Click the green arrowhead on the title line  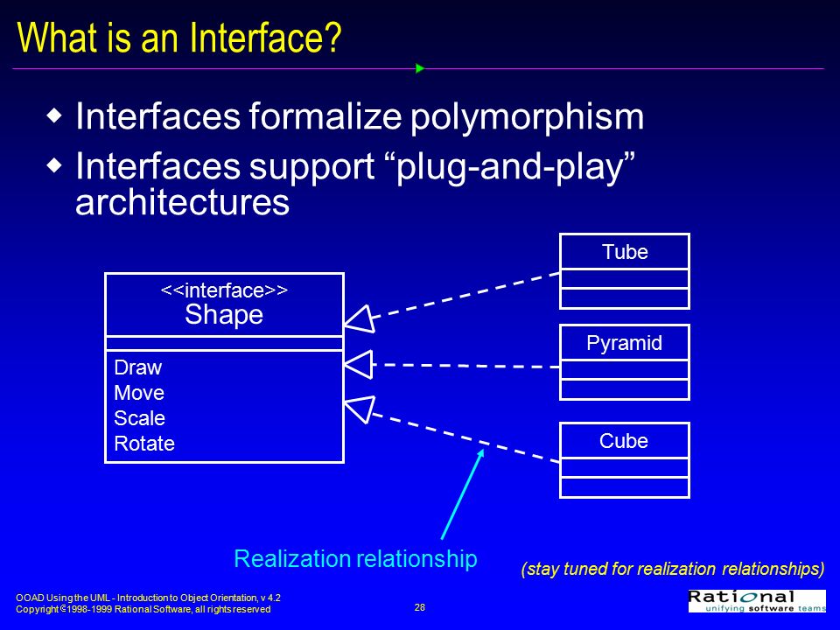tap(420, 68)
